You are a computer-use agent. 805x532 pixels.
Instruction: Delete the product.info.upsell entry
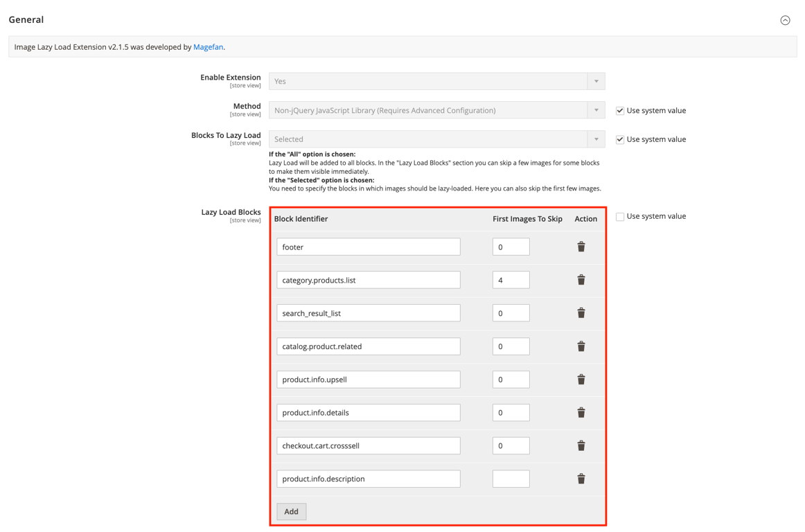(581, 379)
